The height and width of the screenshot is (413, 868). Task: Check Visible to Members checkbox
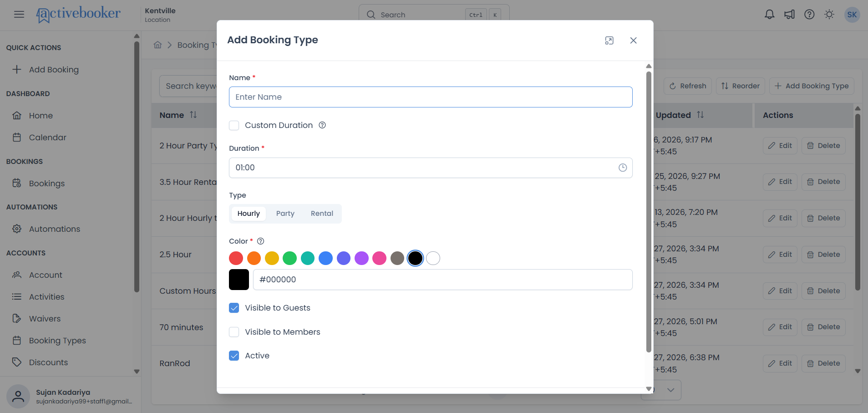coord(234,332)
